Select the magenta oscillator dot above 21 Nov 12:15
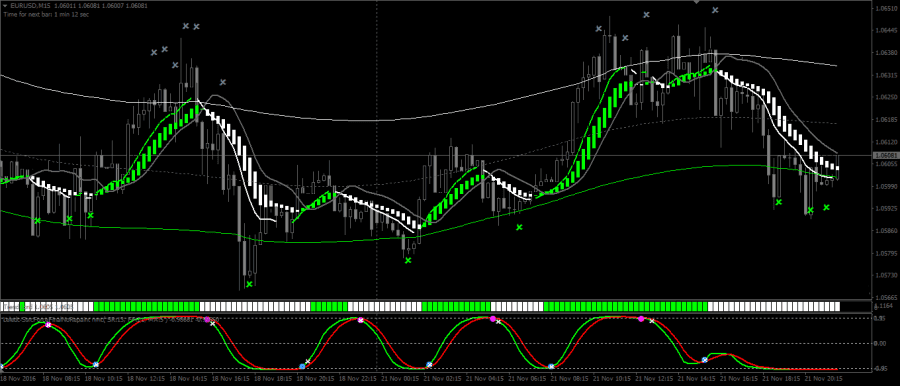Image resolution: width=900 pixels, height=386 pixels. (641, 319)
